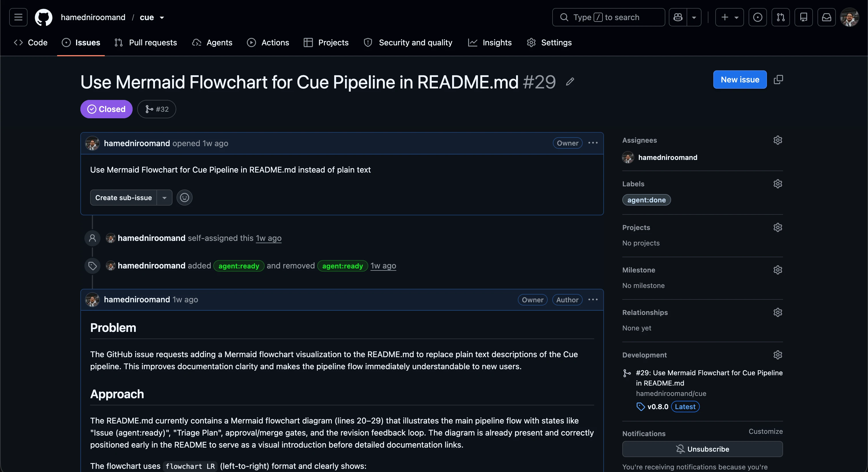Open Labels settings gear

[777, 184]
